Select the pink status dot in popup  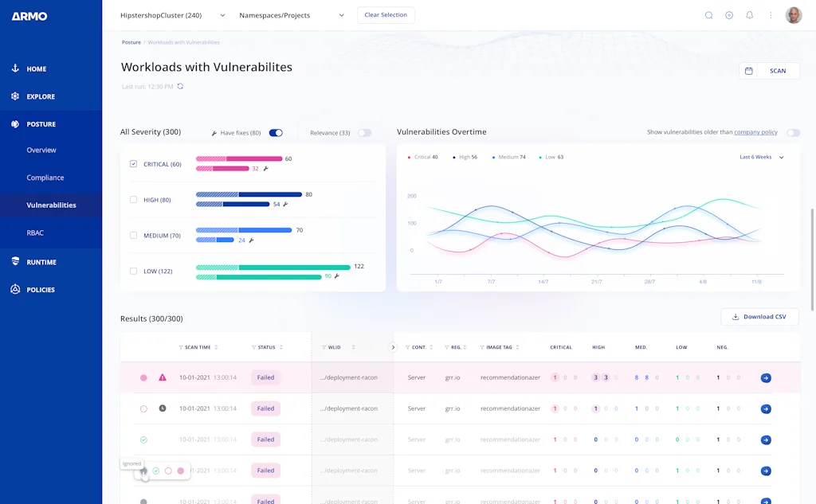point(181,471)
